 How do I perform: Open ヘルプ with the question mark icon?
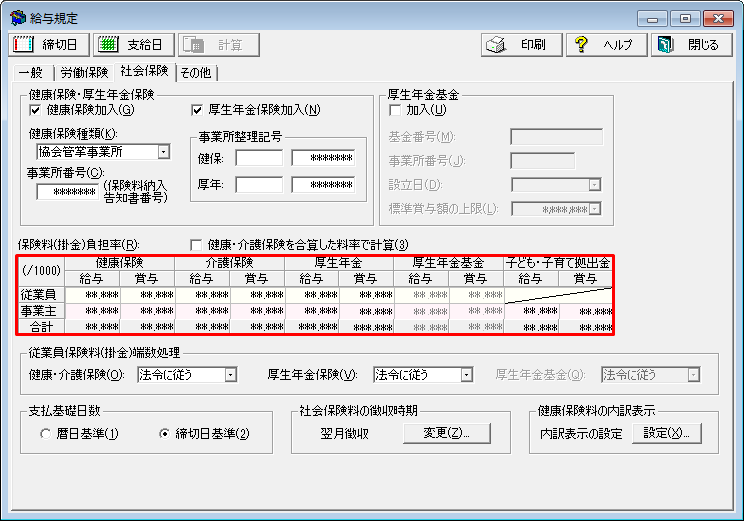(606, 45)
